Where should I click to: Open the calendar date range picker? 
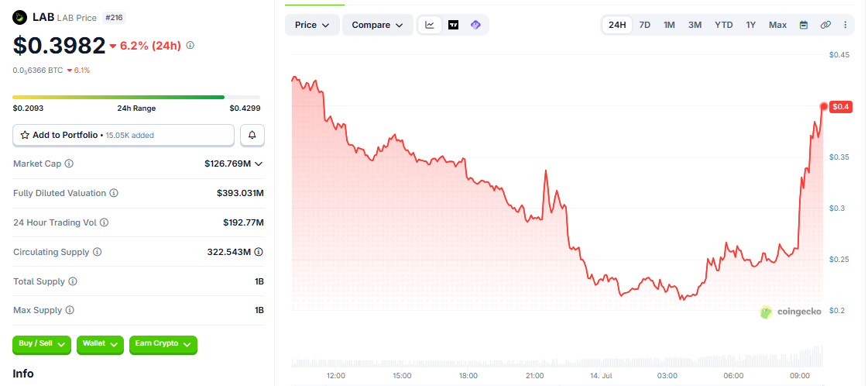804,25
